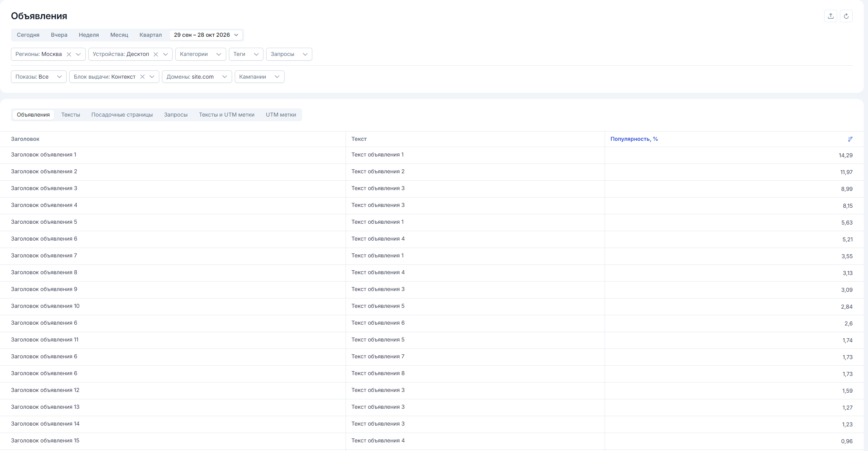Expand the Блок выдачи dropdown chevron
Image resolution: width=868 pixels, height=451 pixels.
tap(152, 77)
